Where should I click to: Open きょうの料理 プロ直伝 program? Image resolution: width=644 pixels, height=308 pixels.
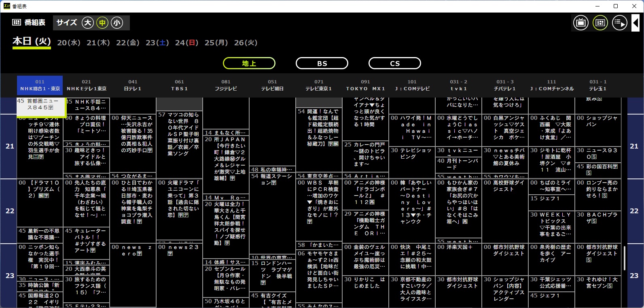coord(87,128)
